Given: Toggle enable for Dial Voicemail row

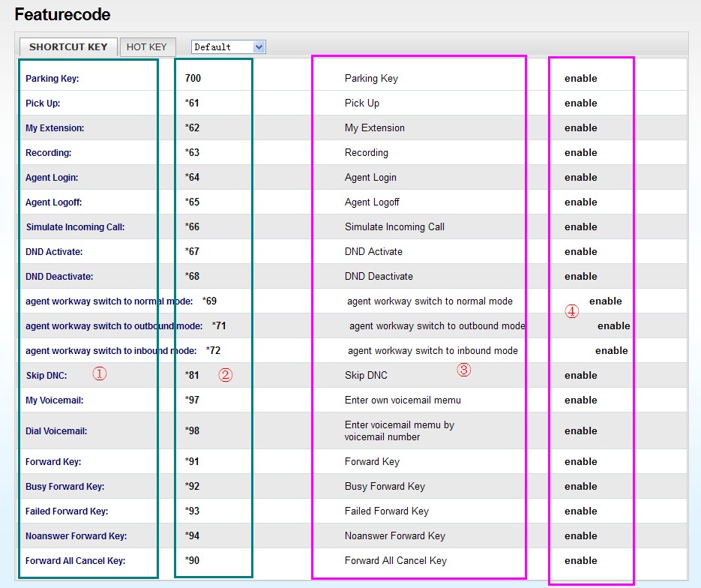Looking at the screenshot, I should click(x=580, y=430).
